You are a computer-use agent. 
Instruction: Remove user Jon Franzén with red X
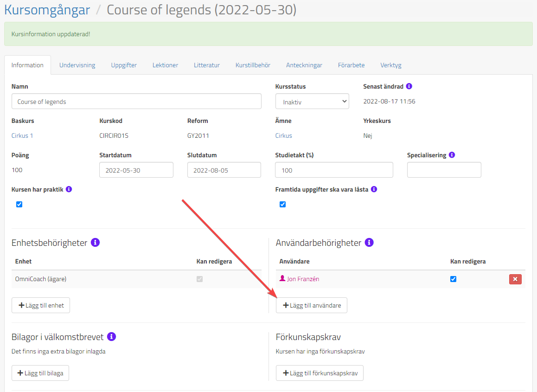[x=515, y=279]
